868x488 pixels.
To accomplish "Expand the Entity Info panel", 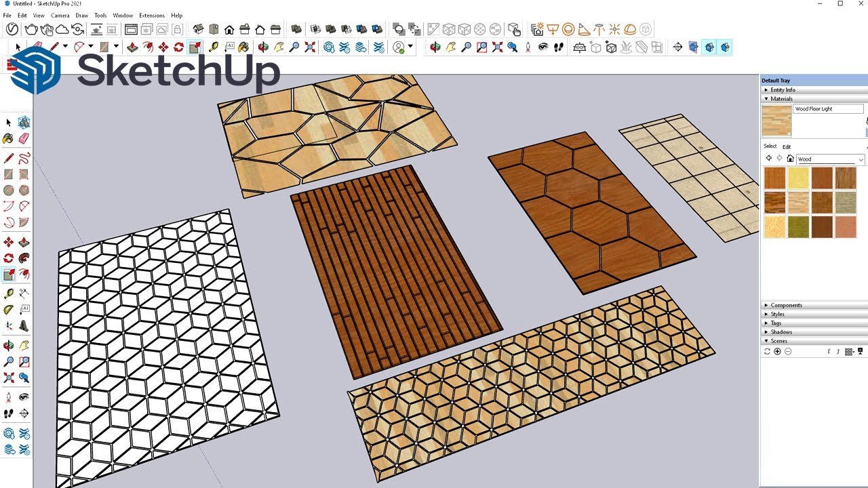I will (x=814, y=89).
